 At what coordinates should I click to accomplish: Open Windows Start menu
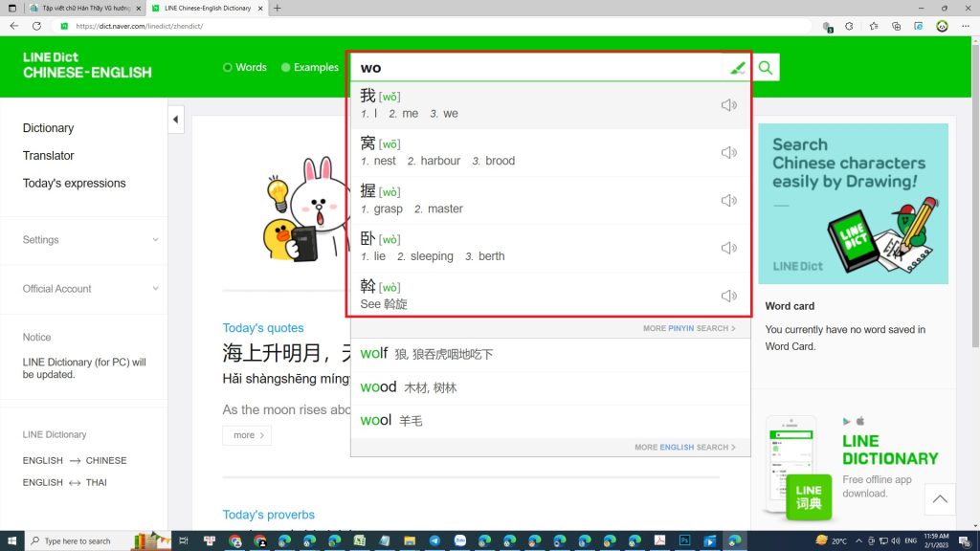(11, 541)
